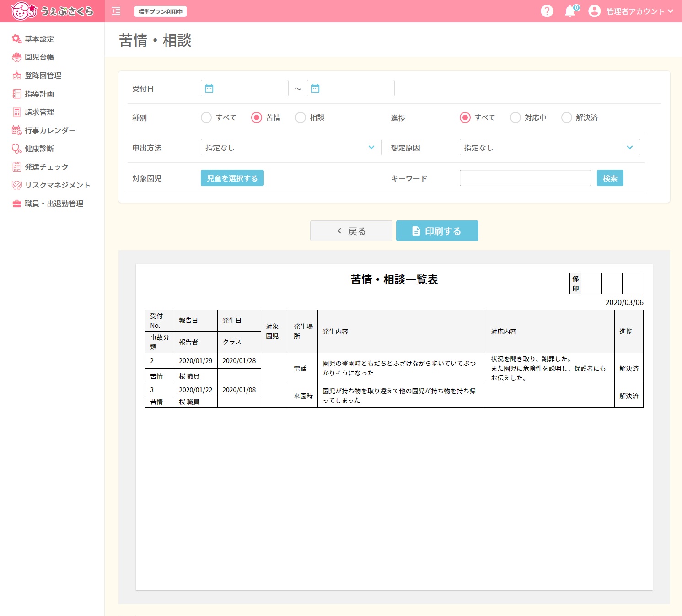Image resolution: width=682 pixels, height=616 pixels.
Task: Open notifications bell icon
Action: 570,11
